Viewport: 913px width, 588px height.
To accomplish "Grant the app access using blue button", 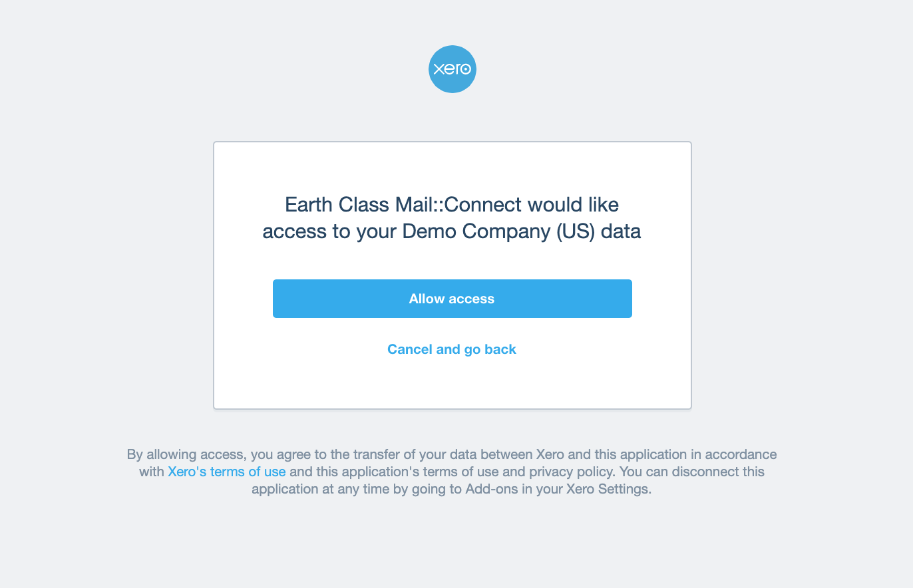I will pyautogui.click(x=453, y=299).
